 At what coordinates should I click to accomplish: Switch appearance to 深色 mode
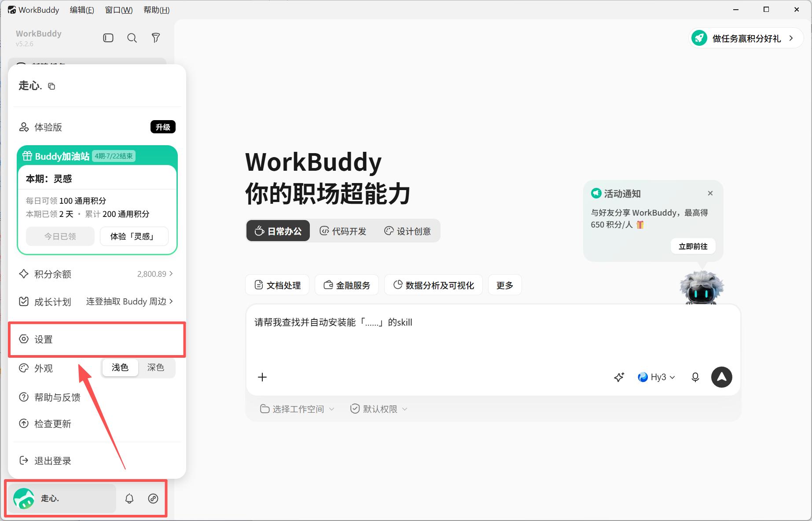pos(156,367)
